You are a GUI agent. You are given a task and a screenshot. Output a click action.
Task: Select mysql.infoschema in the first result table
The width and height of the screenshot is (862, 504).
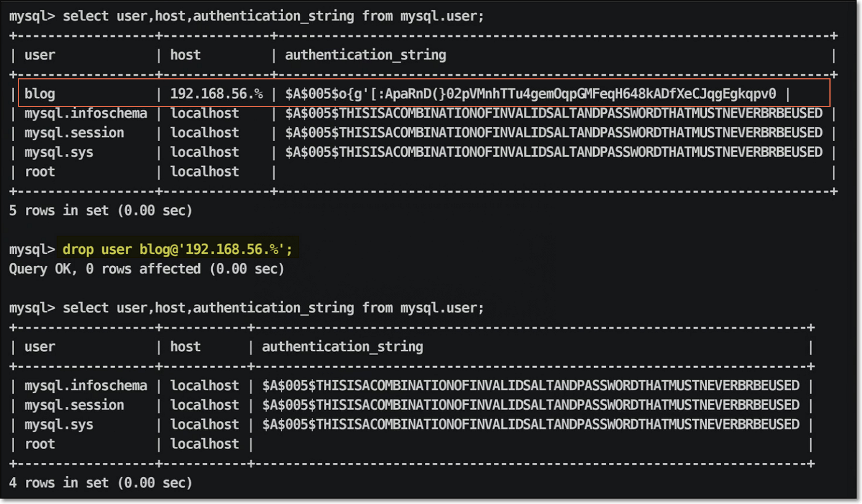(x=86, y=113)
